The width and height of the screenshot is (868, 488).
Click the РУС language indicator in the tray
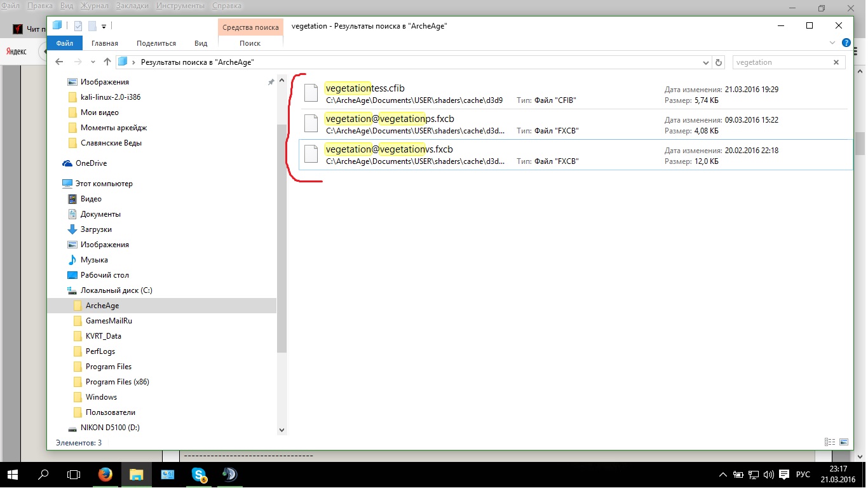coord(804,475)
